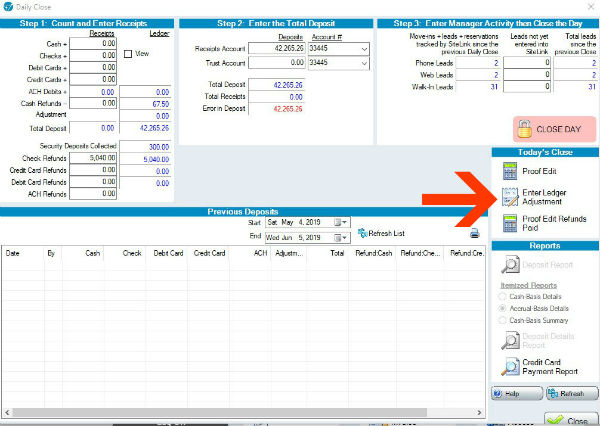This screenshot has height=426, width=600.
Task: Click the ACH column header
Action: click(250, 253)
